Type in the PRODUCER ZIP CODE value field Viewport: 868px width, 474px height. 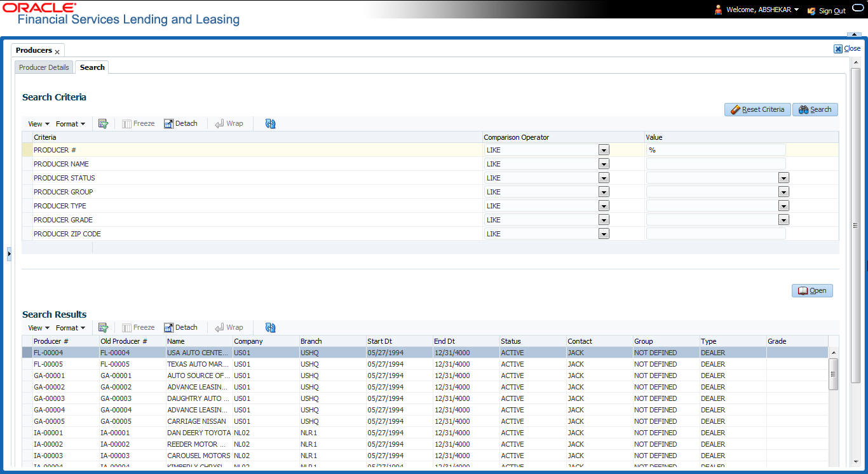click(715, 234)
